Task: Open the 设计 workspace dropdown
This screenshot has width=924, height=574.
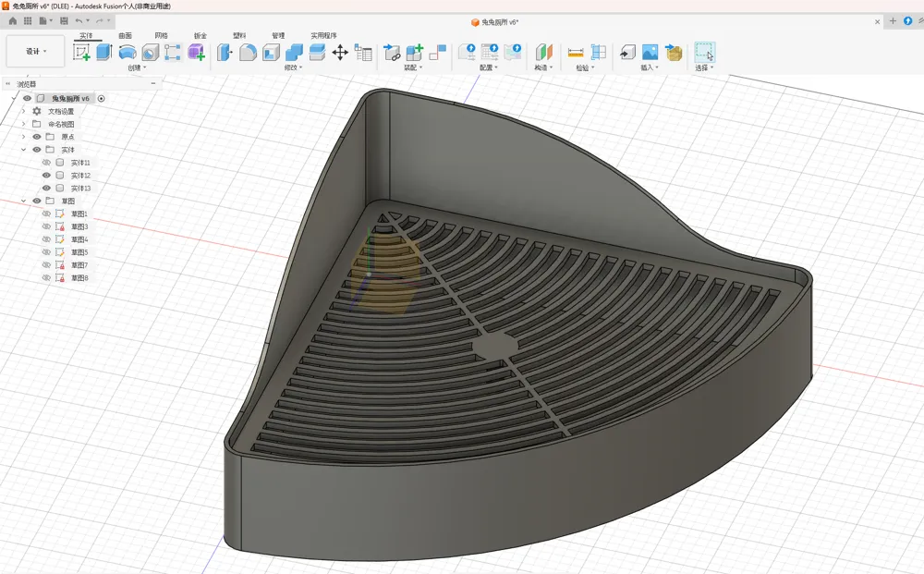Action: pos(35,51)
